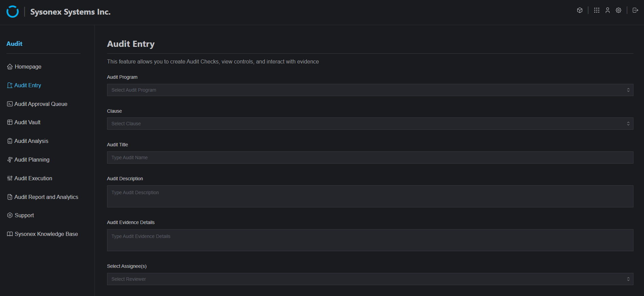Open Audit Analysis in sidebar
The height and width of the screenshot is (296, 644).
(31, 141)
